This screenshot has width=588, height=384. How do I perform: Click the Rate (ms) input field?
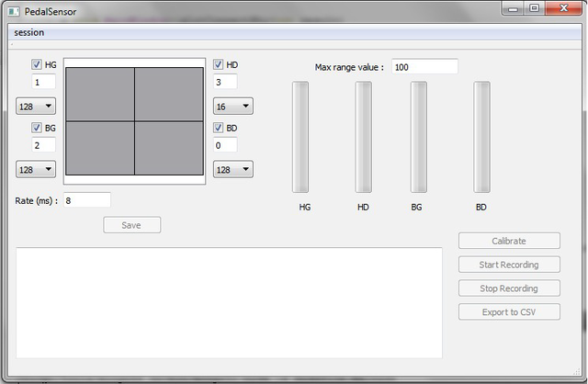pos(87,199)
